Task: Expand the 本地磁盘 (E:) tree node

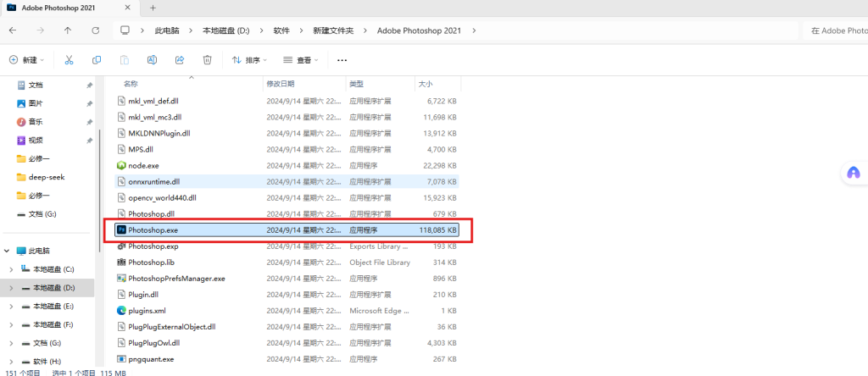Action: tap(11, 306)
